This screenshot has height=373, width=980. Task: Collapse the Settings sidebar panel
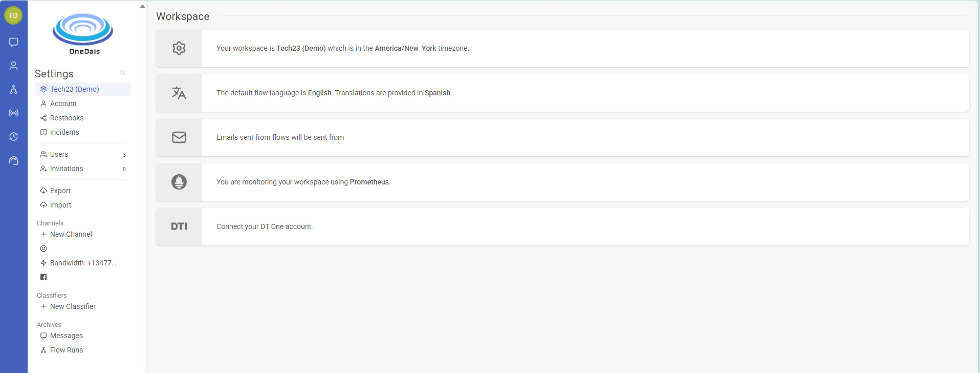(x=123, y=73)
